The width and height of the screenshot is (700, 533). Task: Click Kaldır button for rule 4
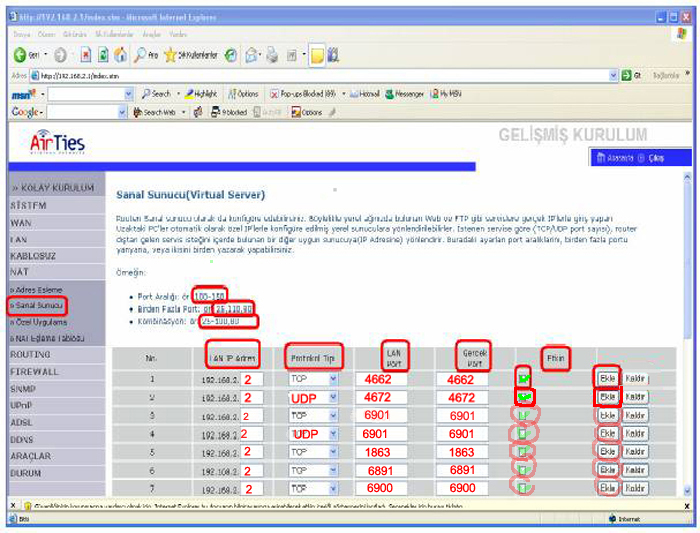[635, 433]
